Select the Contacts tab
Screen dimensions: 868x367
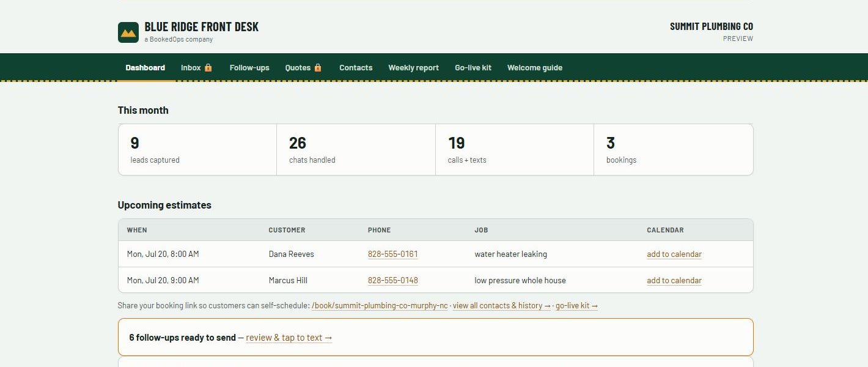(356, 68)
